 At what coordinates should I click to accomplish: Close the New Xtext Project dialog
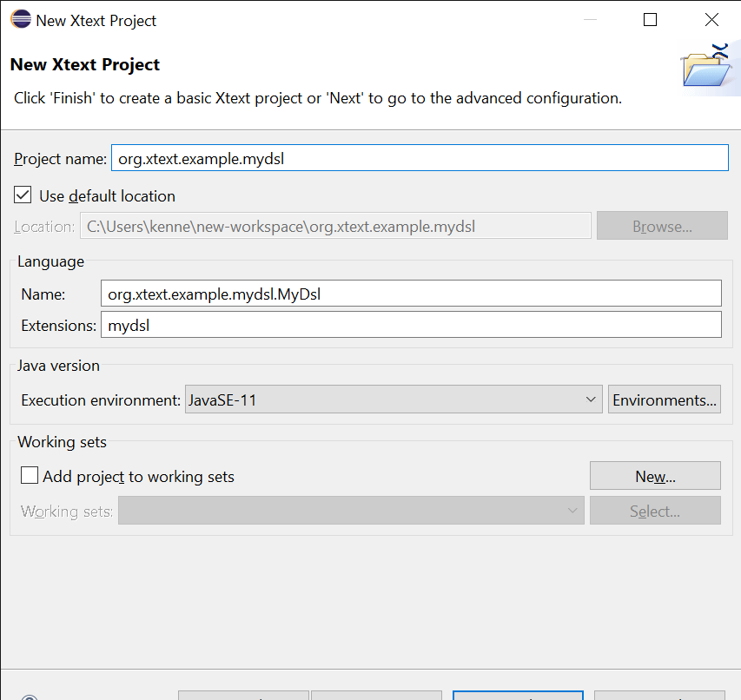click(711, 20)
